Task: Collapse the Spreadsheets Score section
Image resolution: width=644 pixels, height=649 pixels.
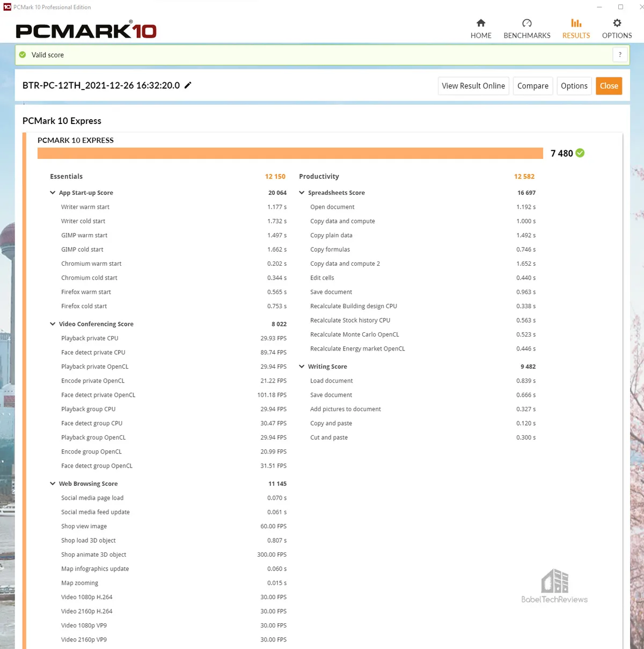Action: (302, 193)
